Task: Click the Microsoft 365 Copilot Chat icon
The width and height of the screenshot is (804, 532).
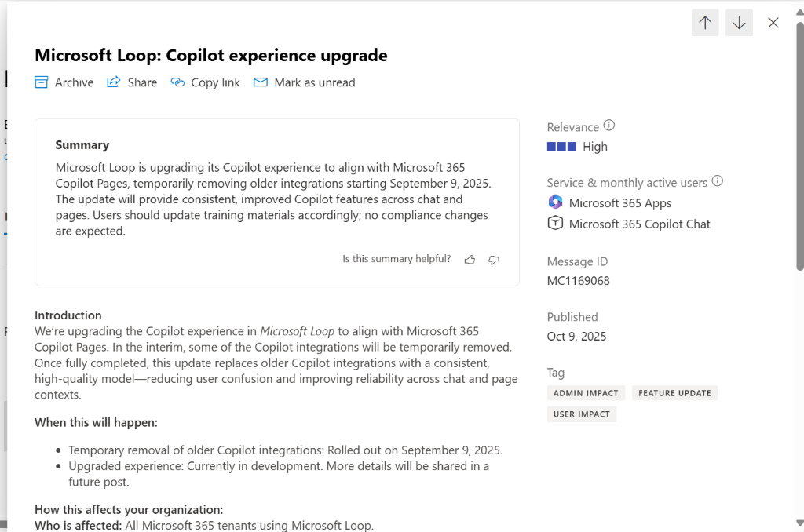Action: (555, 223)
